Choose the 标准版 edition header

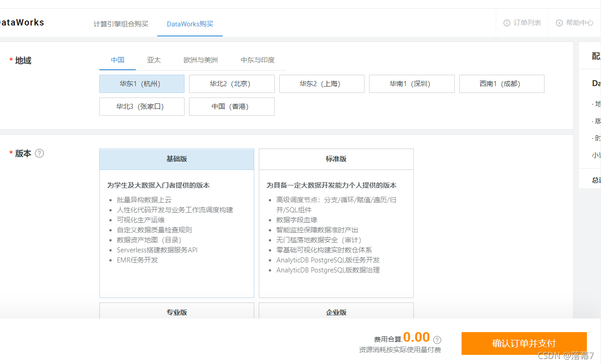[336, 159]
